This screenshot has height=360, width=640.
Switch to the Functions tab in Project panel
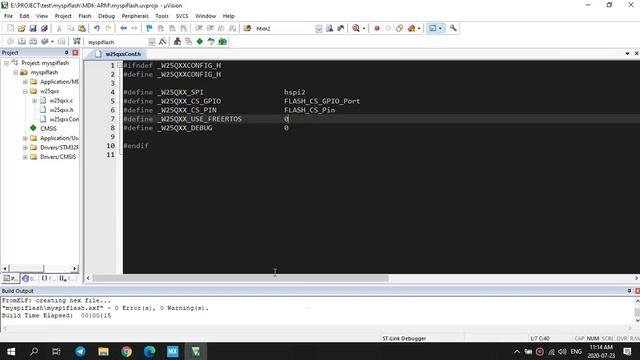[49, 278]
